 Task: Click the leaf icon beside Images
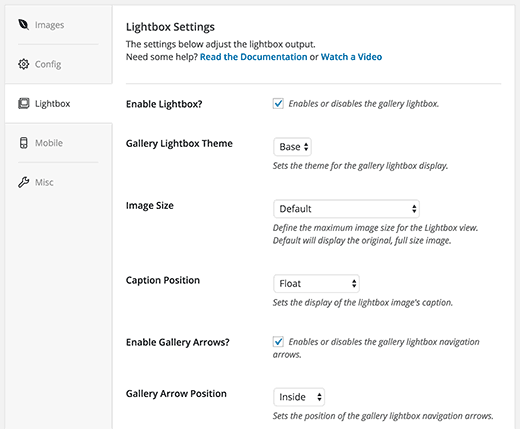pos(23,24)
